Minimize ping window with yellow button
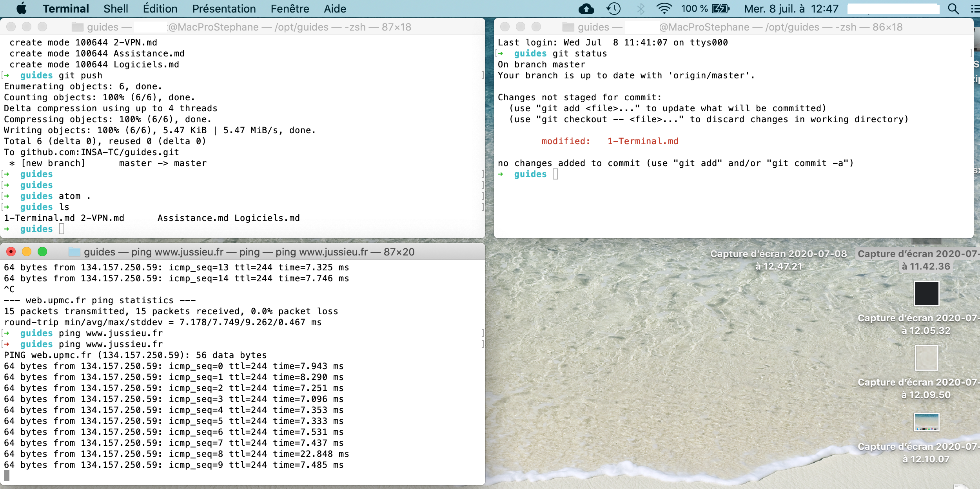Image resolution: width=980 pixels, height=489 pixels. pos(27,252)
